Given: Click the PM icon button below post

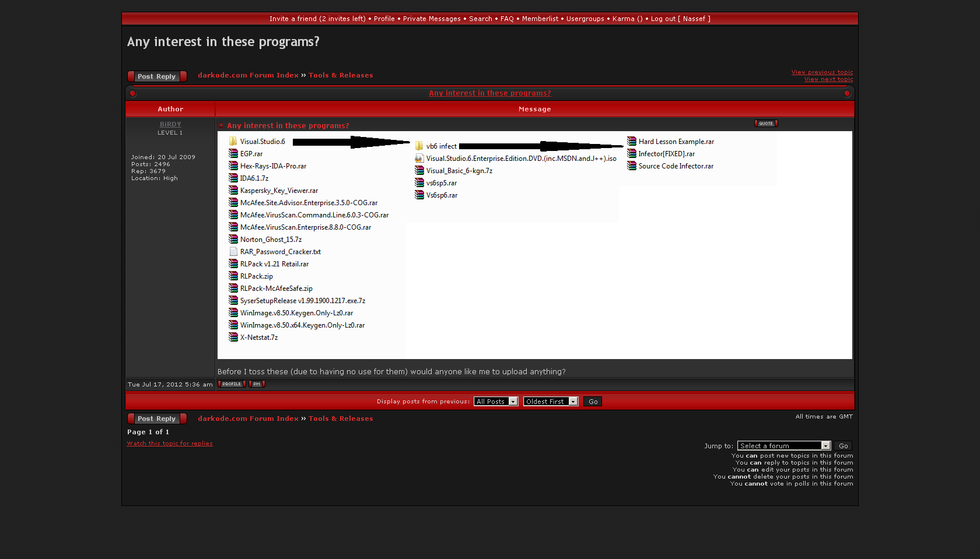Looking at the screenshot, I should (x=257, y=384).
